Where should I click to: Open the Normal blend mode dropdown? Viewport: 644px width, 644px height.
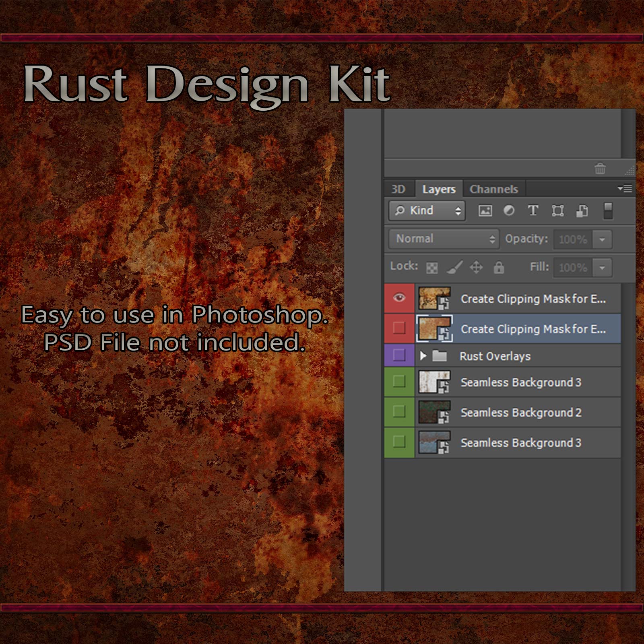444,239
